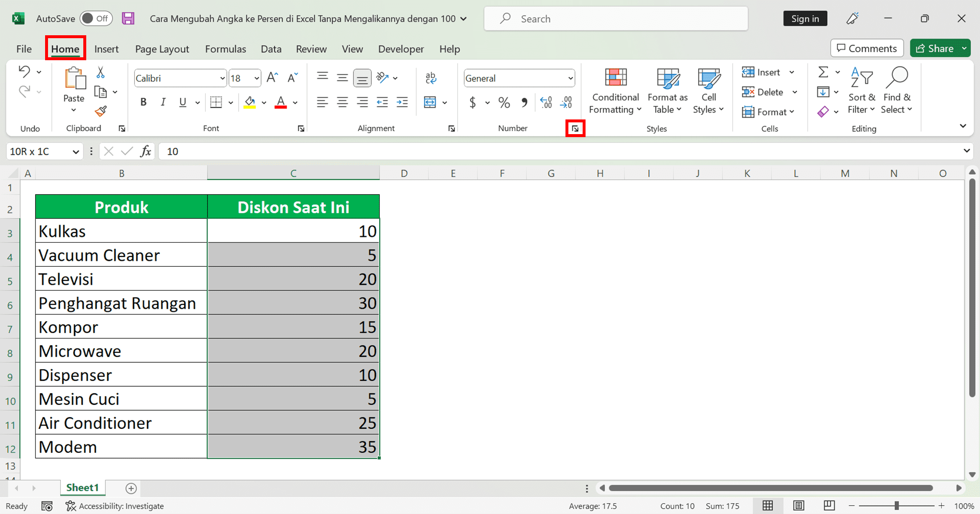Click in the Search box
The image size is (980, 514).
pyautogui.click(x=616, y=19)
